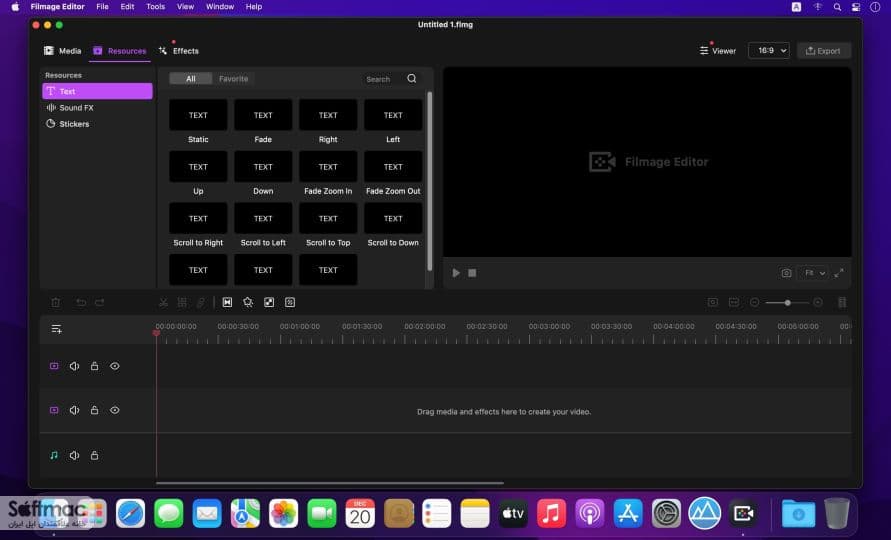Viewport: 891px width, 540px height.
Task: Click the zoom in plus circle on timeline
Action: (x=818, y=302)
